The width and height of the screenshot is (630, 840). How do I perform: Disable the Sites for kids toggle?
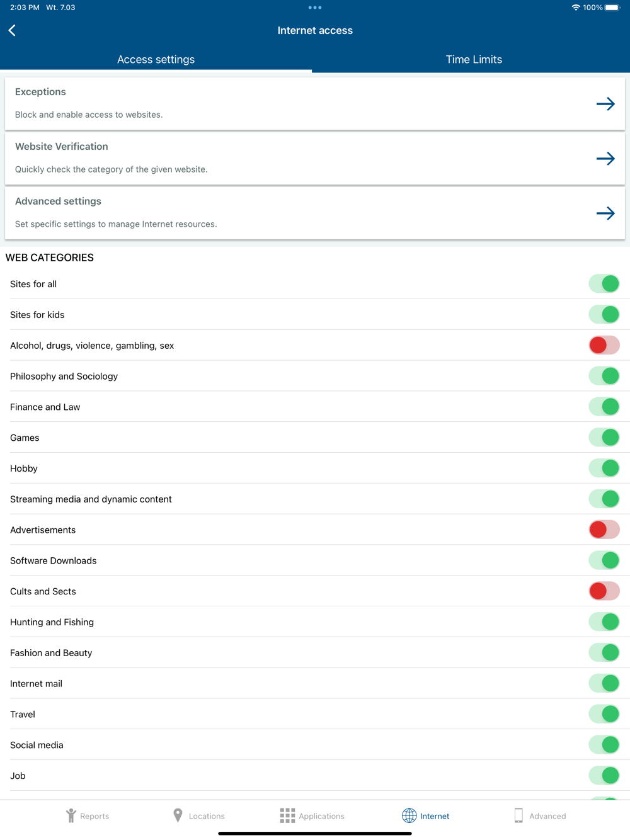(x=604, y=314)
